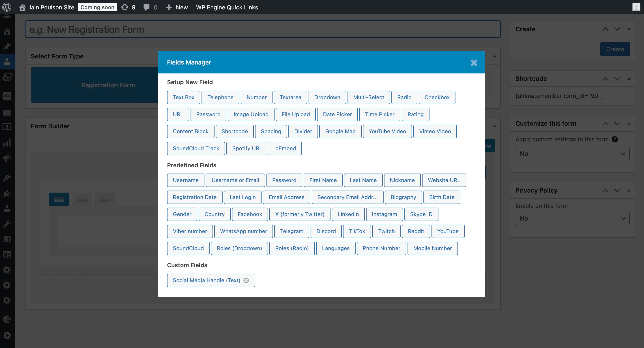Open the highlighted Ultimate Member sidebar icon
The width and height of the screenshot is (644, 348).
pos(7,62)
